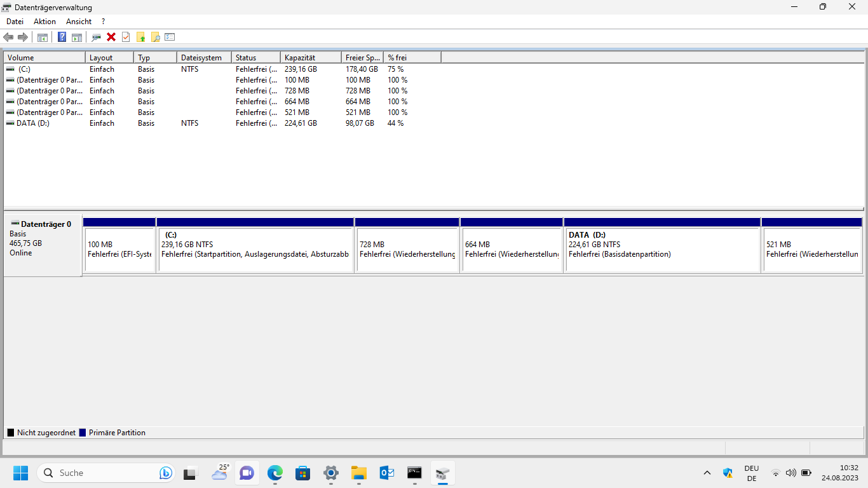Expand the hidden tray icons chevron

coord(707,473)
